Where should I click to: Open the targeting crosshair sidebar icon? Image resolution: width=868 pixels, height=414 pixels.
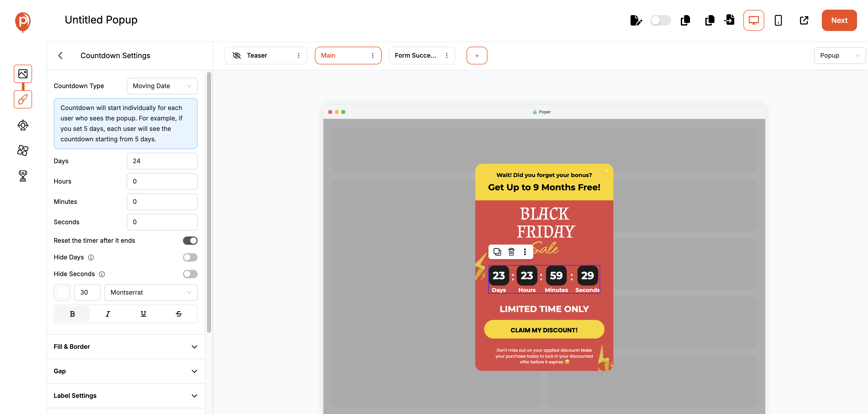pyautogui.click(x=23, y=125)
